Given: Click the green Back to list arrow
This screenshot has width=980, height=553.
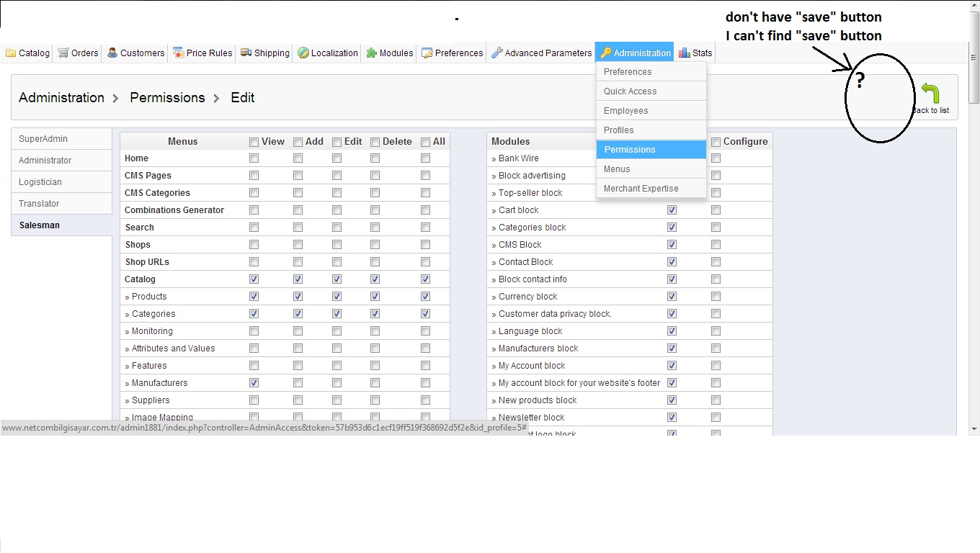Looking at the screenshot, I should [x=931, y=94].
